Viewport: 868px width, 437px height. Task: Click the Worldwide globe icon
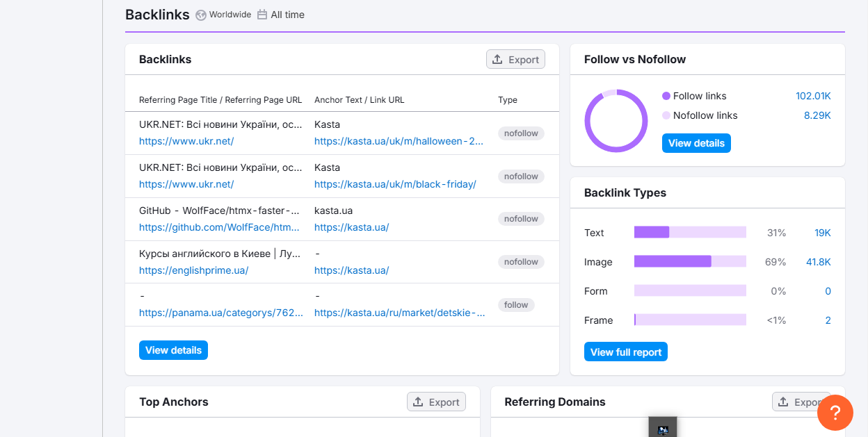pyautogui.click(x=201, y=15)
